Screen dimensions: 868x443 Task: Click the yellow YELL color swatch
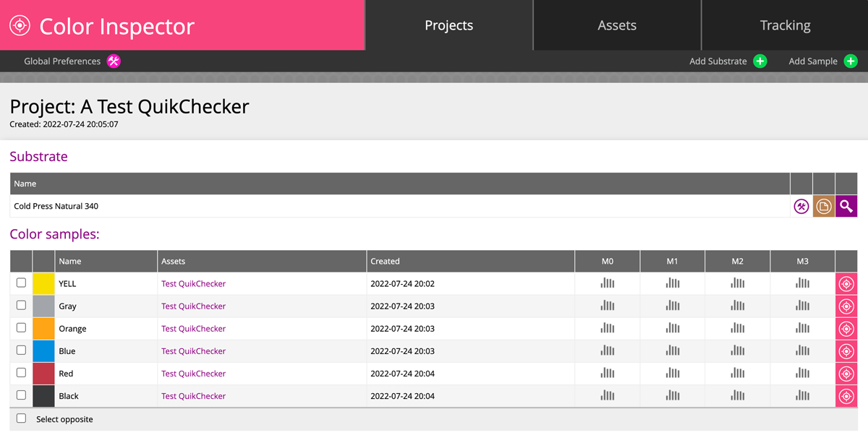tap(44, 284)
